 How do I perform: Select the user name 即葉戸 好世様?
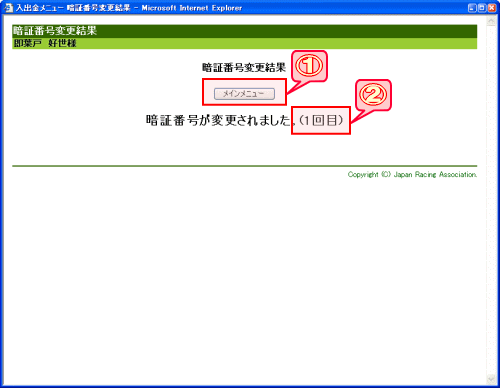click(x=45, y=43)
